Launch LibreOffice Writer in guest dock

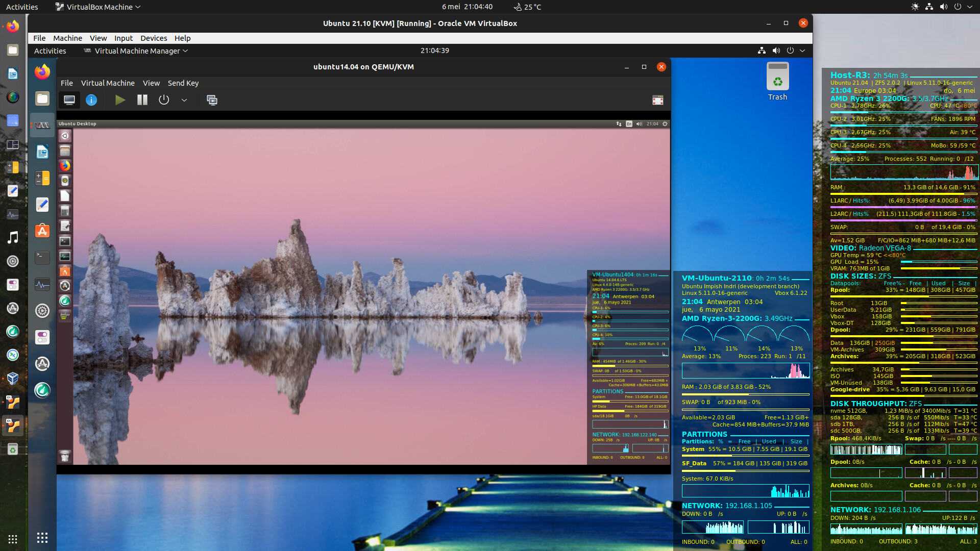[42, 152]
